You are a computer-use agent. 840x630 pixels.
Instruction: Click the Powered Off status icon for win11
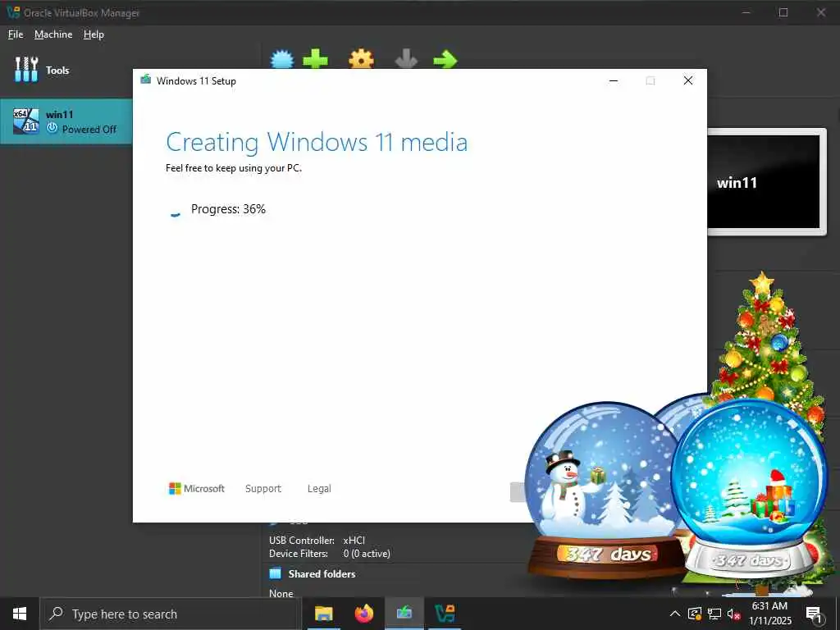tap(52, 129)
